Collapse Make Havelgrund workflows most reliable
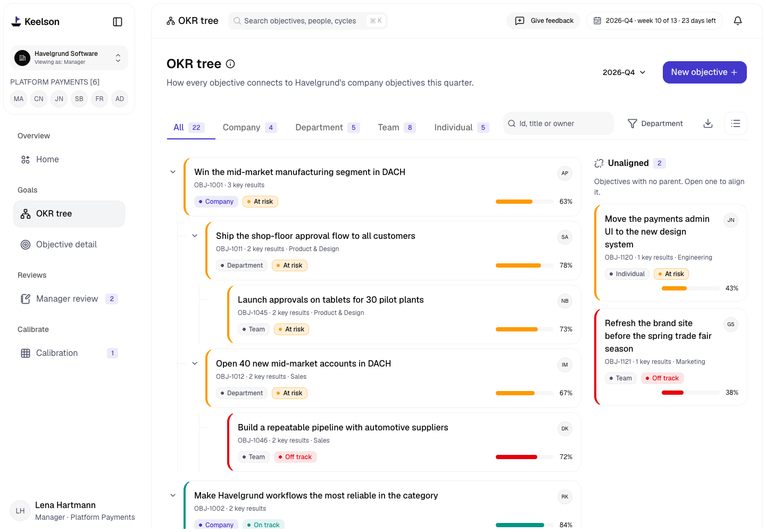Image resolution: width=766 pixels, height=532 pixels. click(173, 495)
